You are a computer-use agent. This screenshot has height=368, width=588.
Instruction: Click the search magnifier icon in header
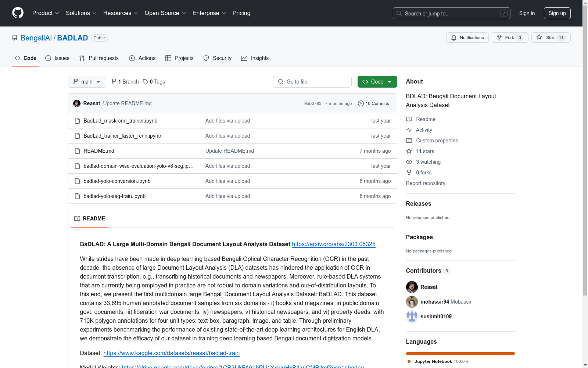(399, 13)
